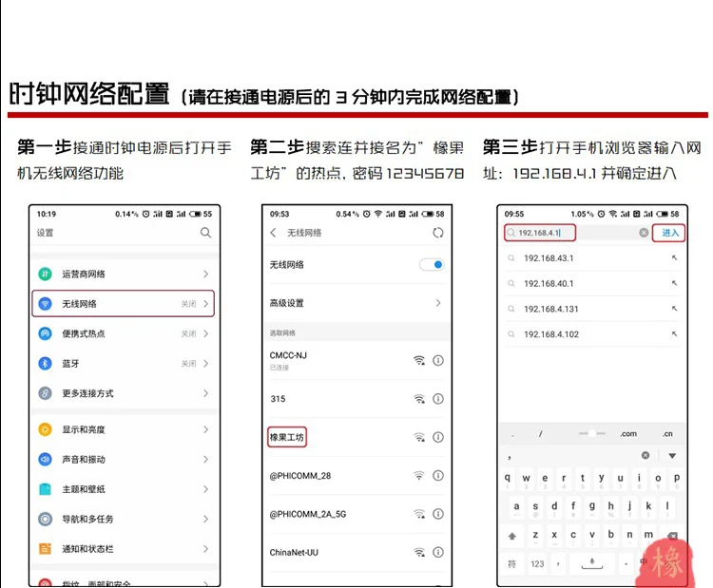Screen dimensions: 713x588
Task: Choose suggestion 192.168.43.1
Action: pos(593,258)
